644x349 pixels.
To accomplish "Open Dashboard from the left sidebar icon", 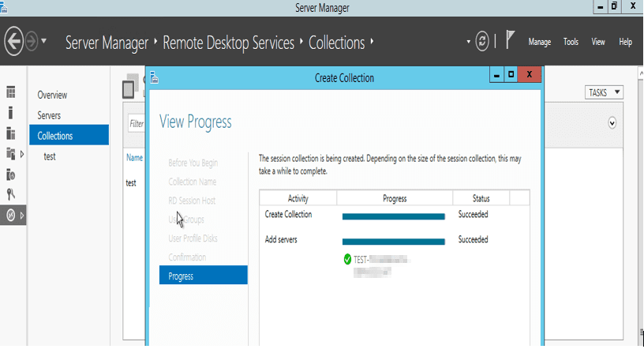I will [11, 93].
